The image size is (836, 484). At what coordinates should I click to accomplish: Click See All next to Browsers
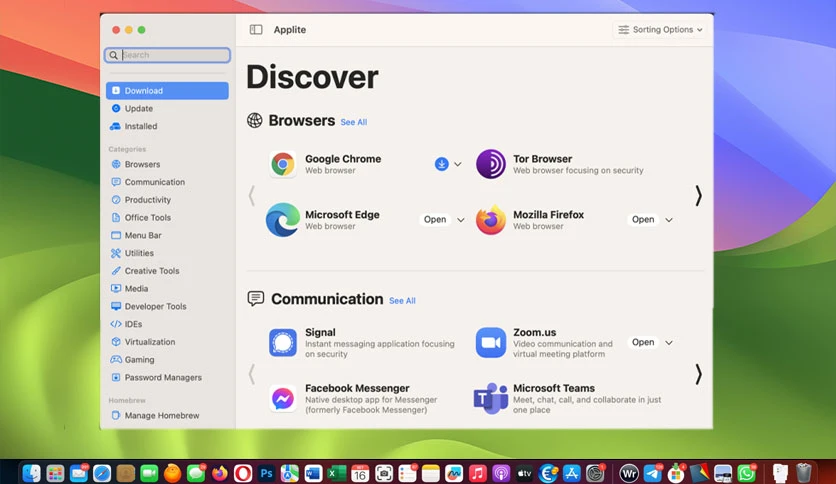tap(353, 122)
